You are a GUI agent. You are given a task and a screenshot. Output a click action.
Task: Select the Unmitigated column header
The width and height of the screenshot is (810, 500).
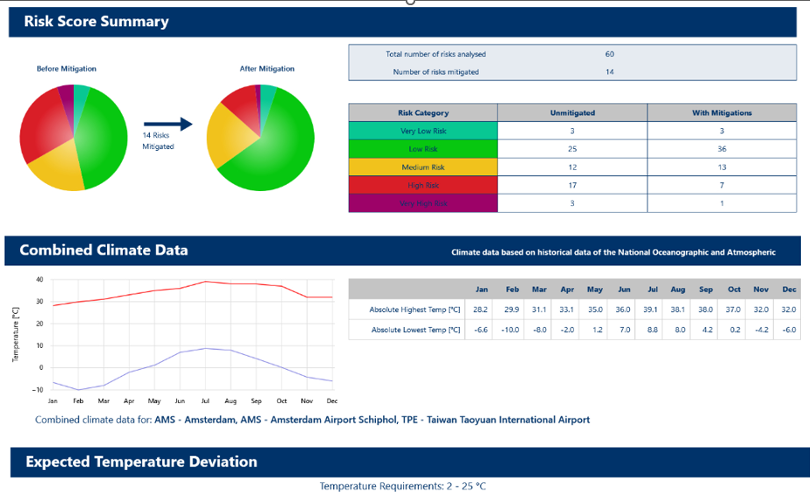pyautogui.click(x=572, y=113)
